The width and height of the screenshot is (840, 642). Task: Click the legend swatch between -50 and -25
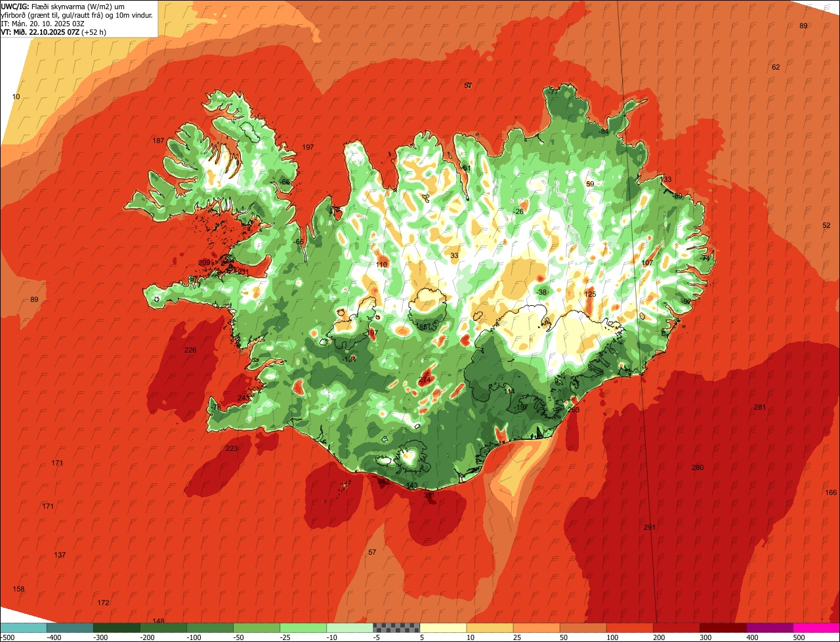tap(257, 628)
